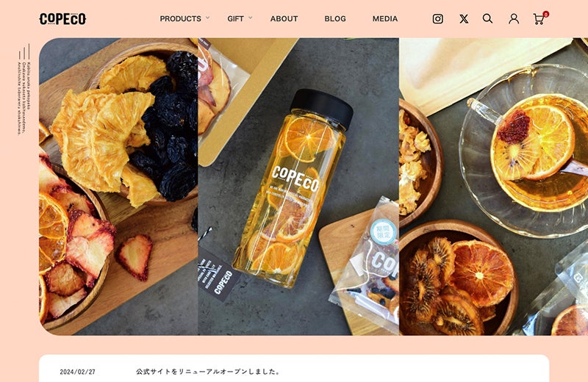
Task: Expand the PRODUCTS dropdown chevron
Action: pos(207,18)
